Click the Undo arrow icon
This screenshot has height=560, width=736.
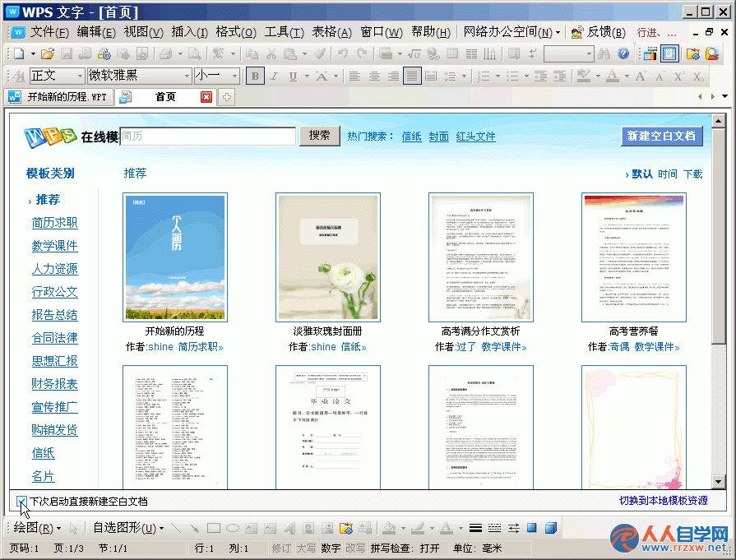tap(343, 54)
